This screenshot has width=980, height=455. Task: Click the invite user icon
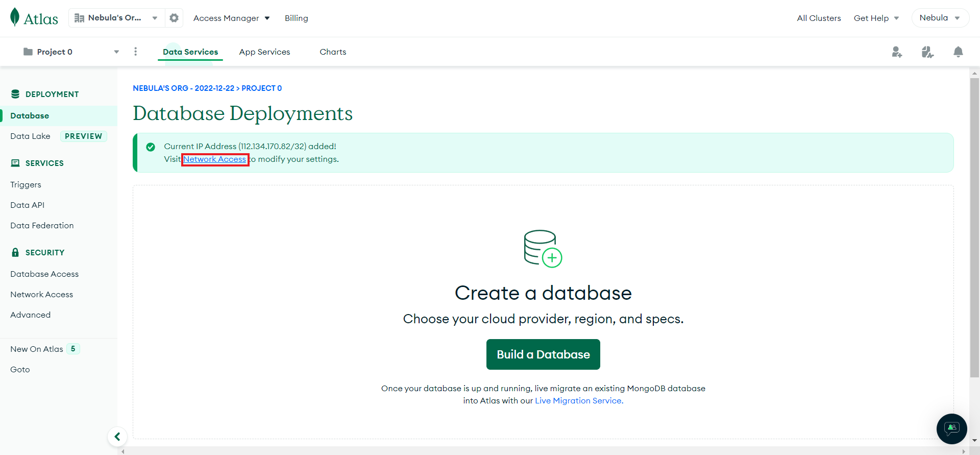(897, 52)
